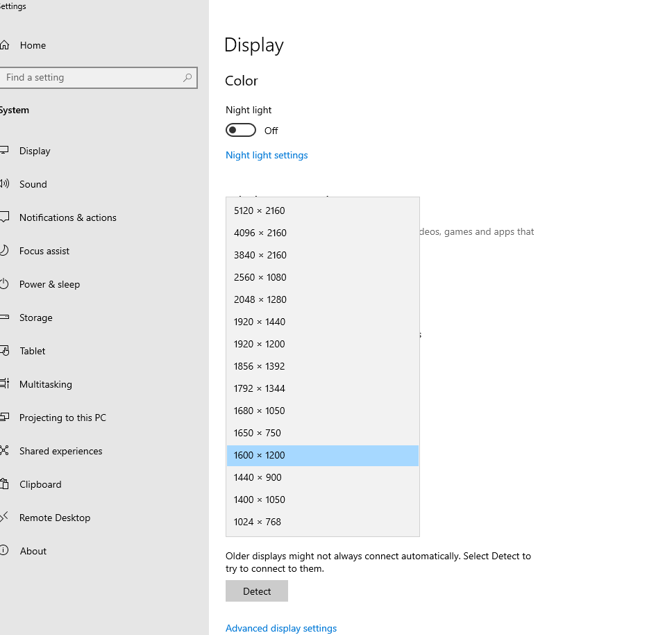672x635 pixels.
Task: Click the Multitasking icon
Action: [x=4, y=384]
